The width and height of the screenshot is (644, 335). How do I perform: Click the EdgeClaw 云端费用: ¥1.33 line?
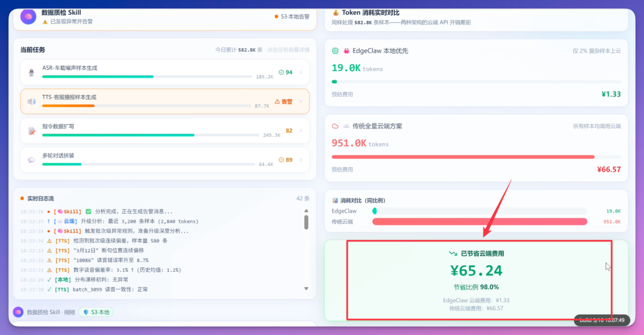[x=476, y=300]
